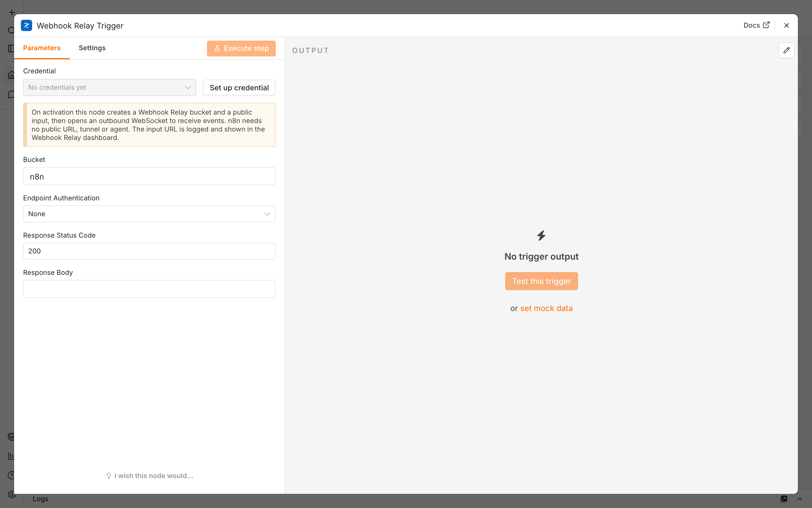Click the Bucket input field
Viewport: 812px width, 508px height.
click(149, 176)
